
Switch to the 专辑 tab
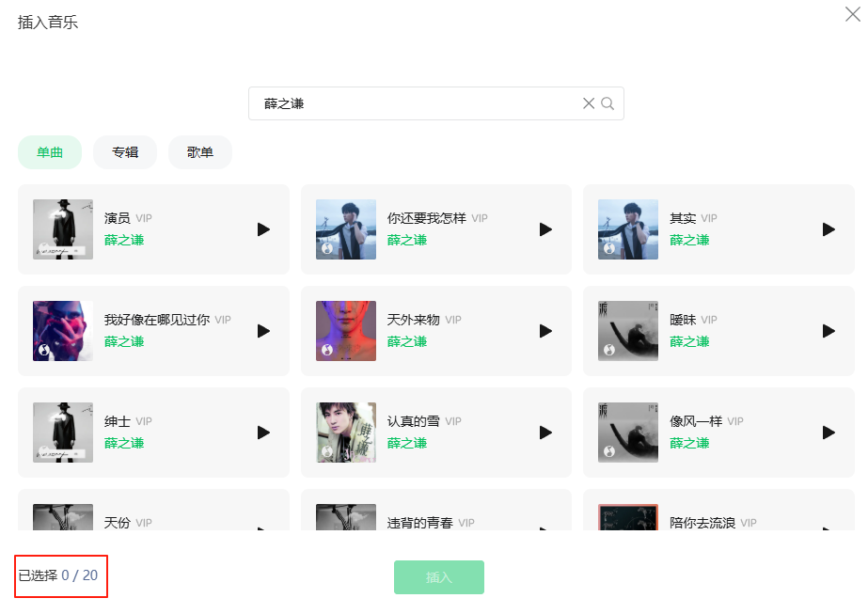click(x=125, y=152)
